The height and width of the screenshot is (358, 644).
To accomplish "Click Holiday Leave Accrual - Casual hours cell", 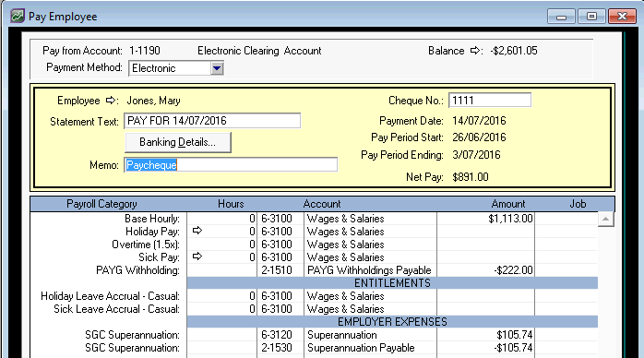I will [x=221, y=296].
